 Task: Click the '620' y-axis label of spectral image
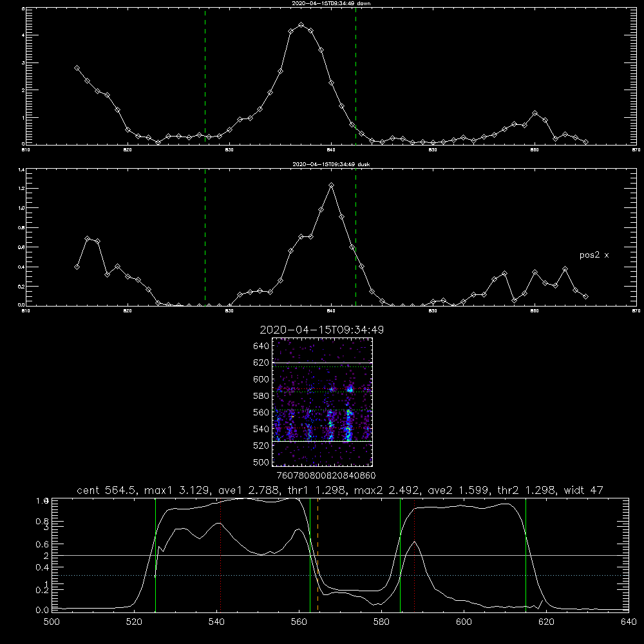coord(261,363)
